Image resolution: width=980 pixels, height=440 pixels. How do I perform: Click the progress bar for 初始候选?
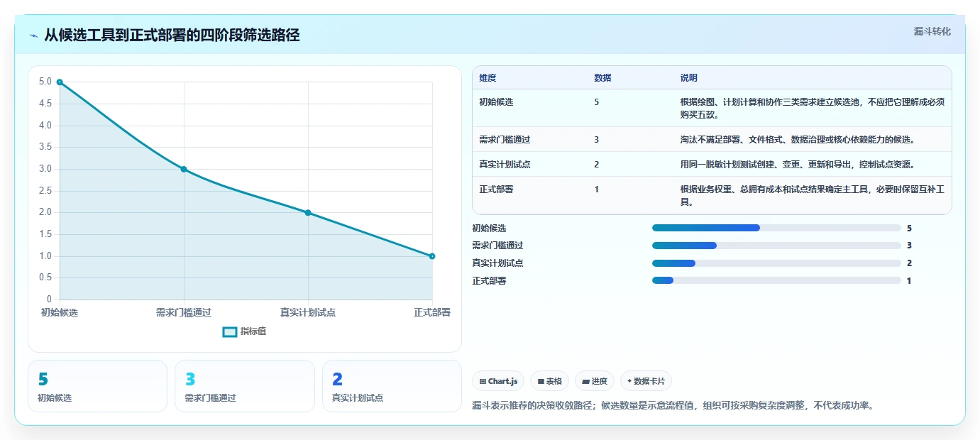coord(776,228)
